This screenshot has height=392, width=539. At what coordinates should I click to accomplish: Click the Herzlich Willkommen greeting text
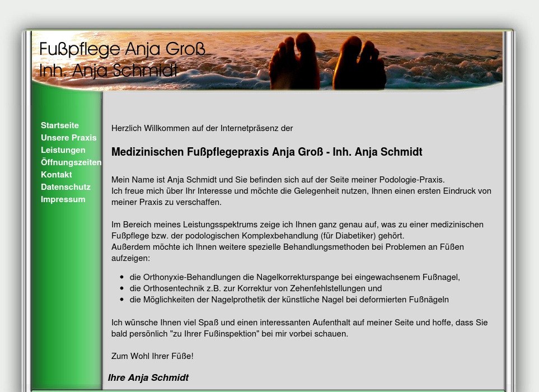pyautogui.click(x=202, y=128)
